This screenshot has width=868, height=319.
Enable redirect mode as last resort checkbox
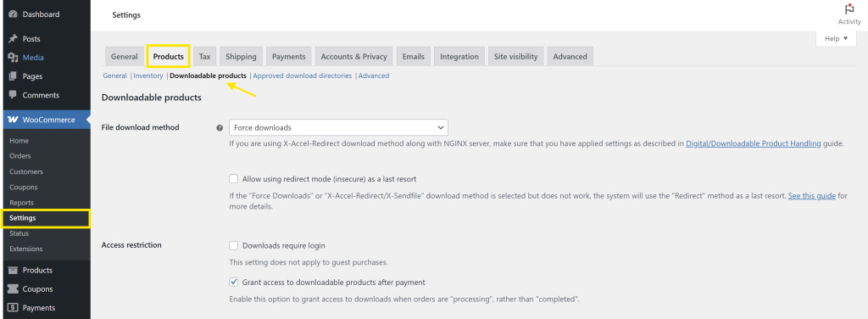[x=234, y=179]
